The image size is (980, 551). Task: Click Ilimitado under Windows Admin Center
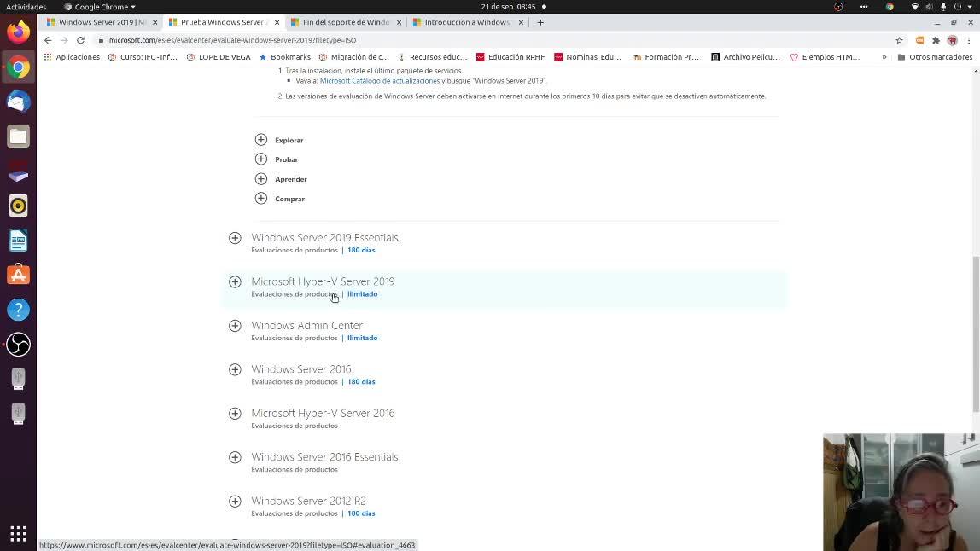tap(363, 338)
